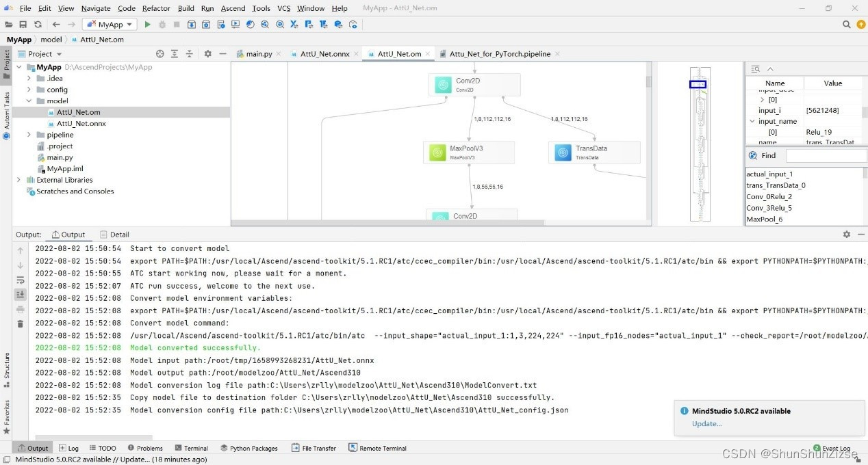Click the Expand All icon in Project panel
Image resolution: width=868 pixels, height=465 pixels.
click(x=175, y=53)
